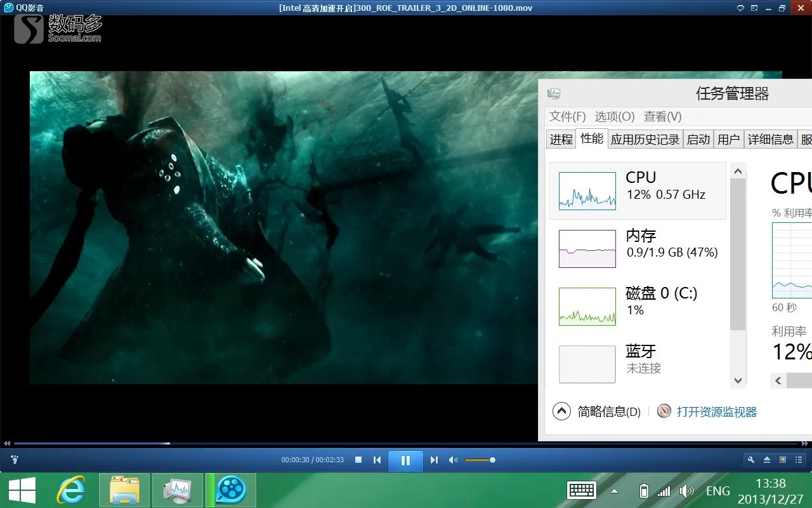
Task: Click the performance list scroll up arrow
Action: [x=738, y=171]
